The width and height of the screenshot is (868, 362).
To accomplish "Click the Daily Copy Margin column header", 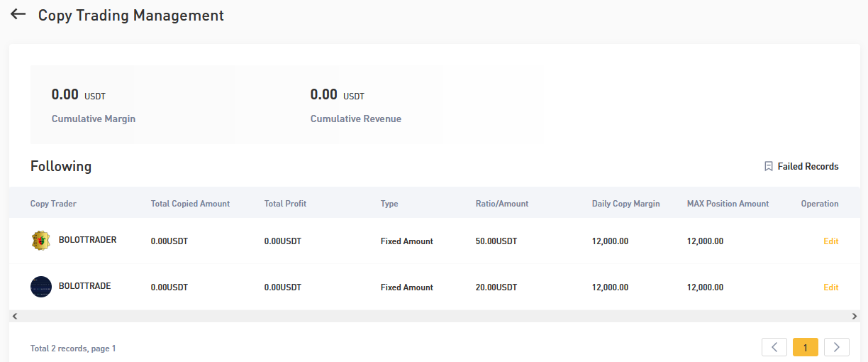I will [625, 204].
